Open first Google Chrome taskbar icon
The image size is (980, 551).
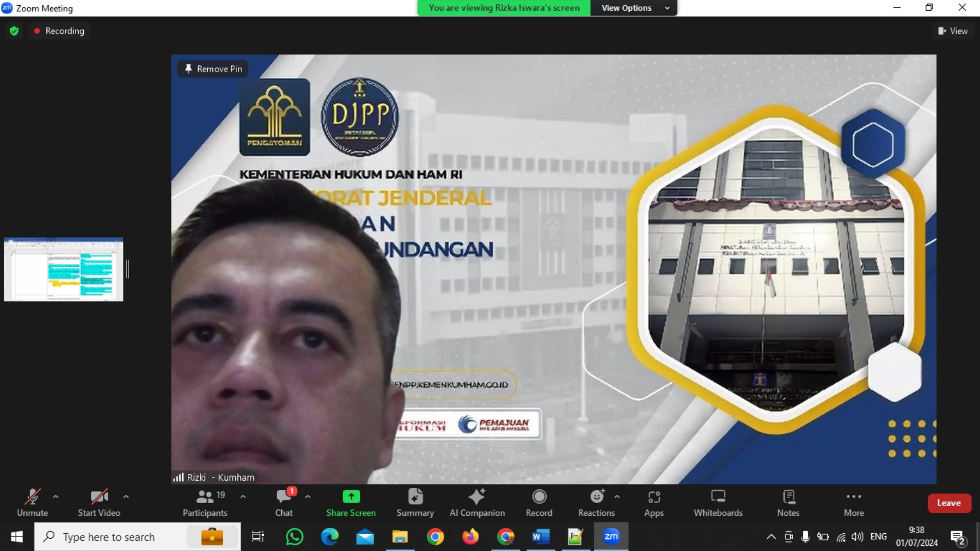(435, 537)
